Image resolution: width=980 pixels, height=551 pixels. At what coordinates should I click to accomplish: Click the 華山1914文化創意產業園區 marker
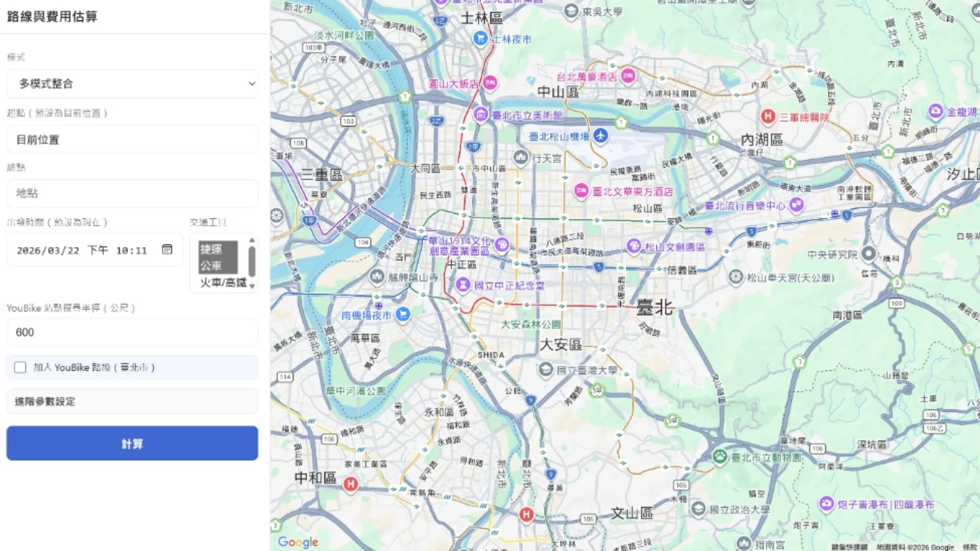click(x=502, y=245)
